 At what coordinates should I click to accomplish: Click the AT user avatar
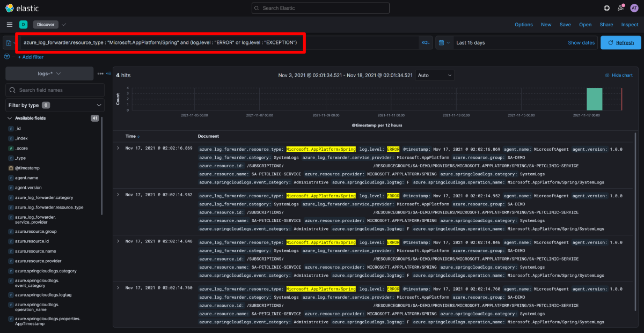pos(634,8)
